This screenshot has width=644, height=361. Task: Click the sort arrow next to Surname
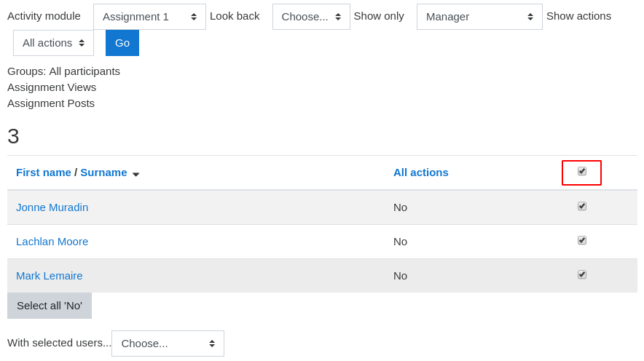tap(136, 174)
